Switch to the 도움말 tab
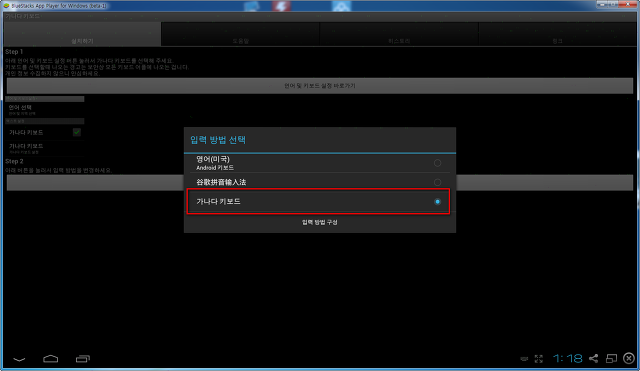 [x=241, y=34]
